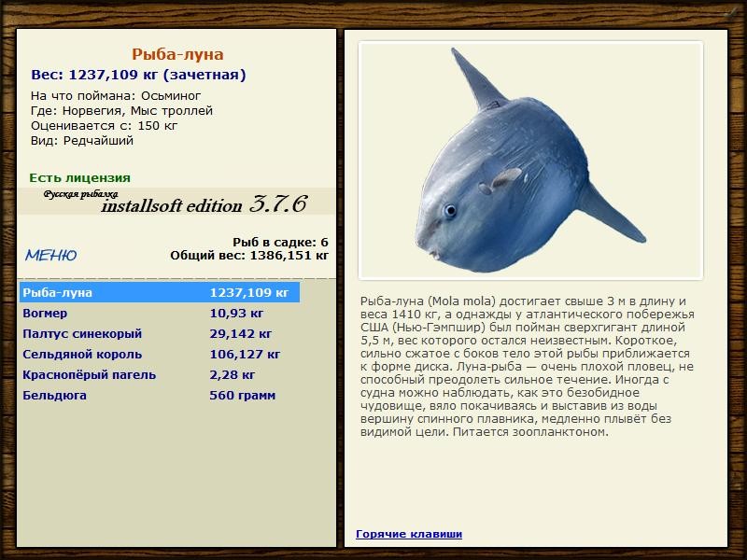
Task: Click the Mola mola description paragraph
Action: [x=528, y=367]
